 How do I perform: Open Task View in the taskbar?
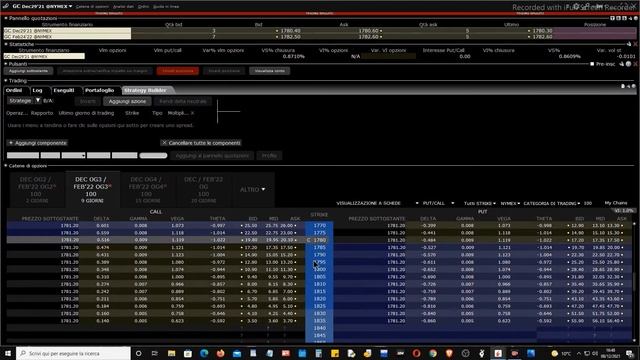coord(155,353)
